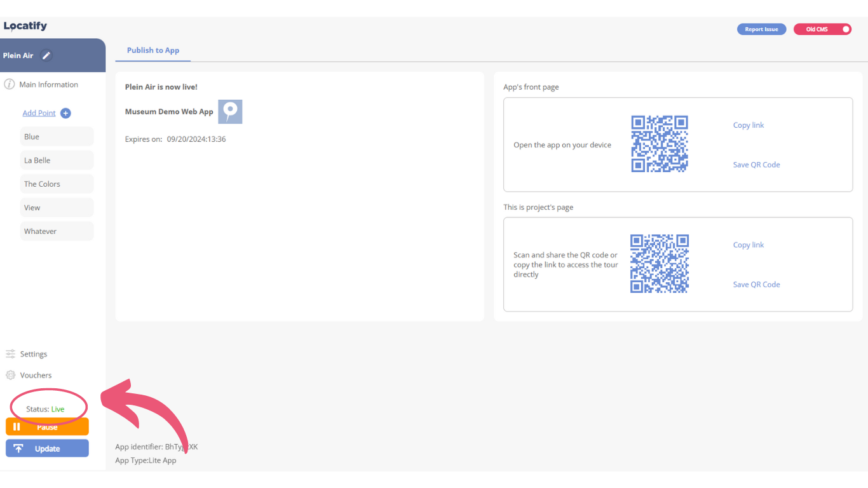
Task: Open Vouchers in the sidebar
Action: point(36,375)
